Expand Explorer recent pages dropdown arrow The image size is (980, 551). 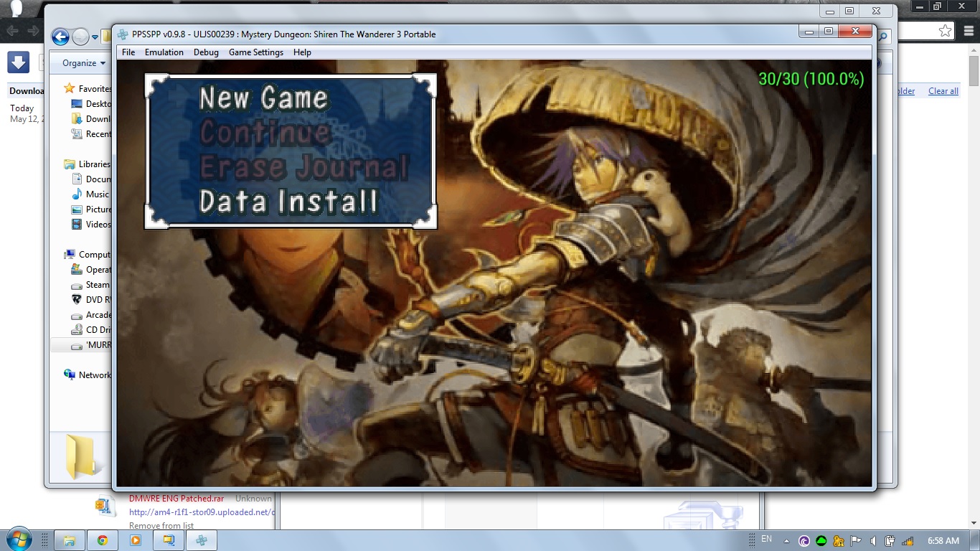[x=94, y=37]
